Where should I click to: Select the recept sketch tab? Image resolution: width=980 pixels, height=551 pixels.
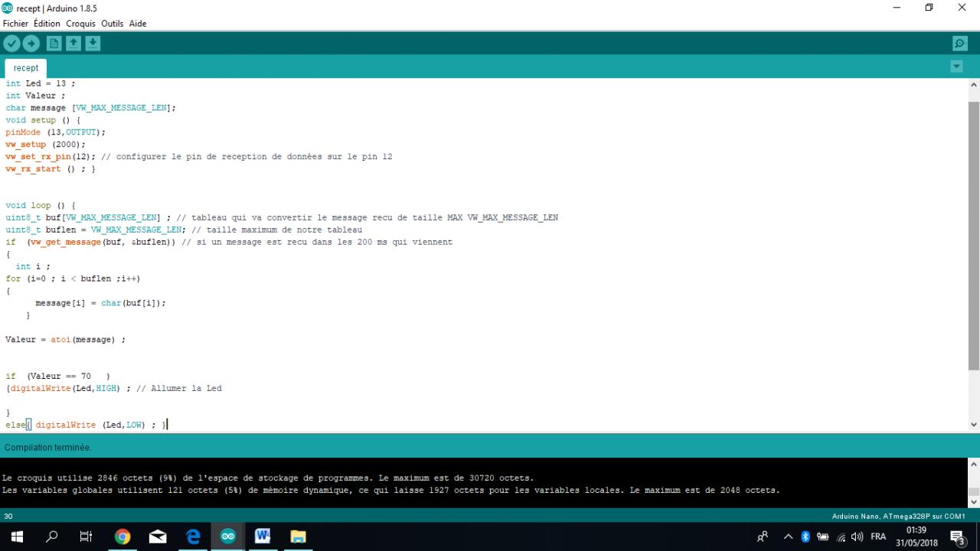pos(26,68)
